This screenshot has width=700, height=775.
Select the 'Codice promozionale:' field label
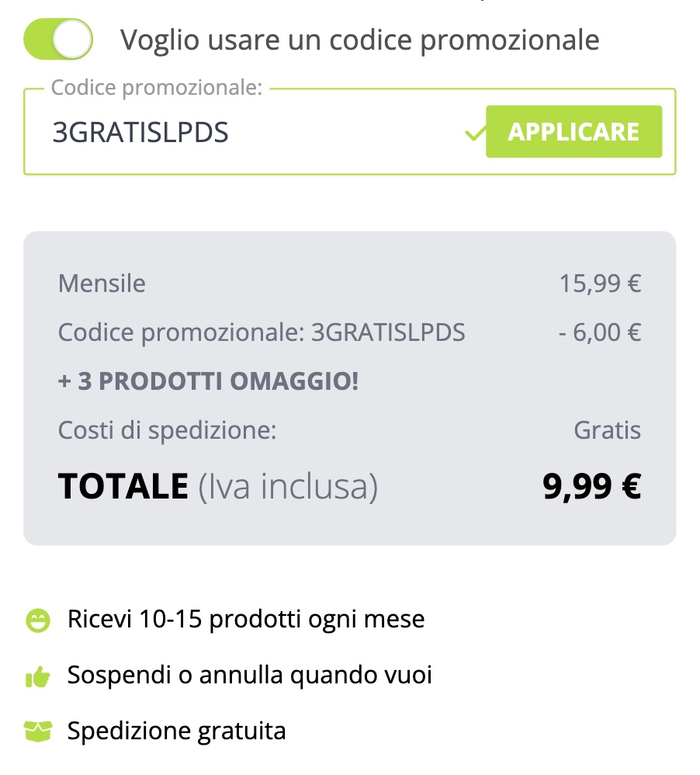point(157,88)
